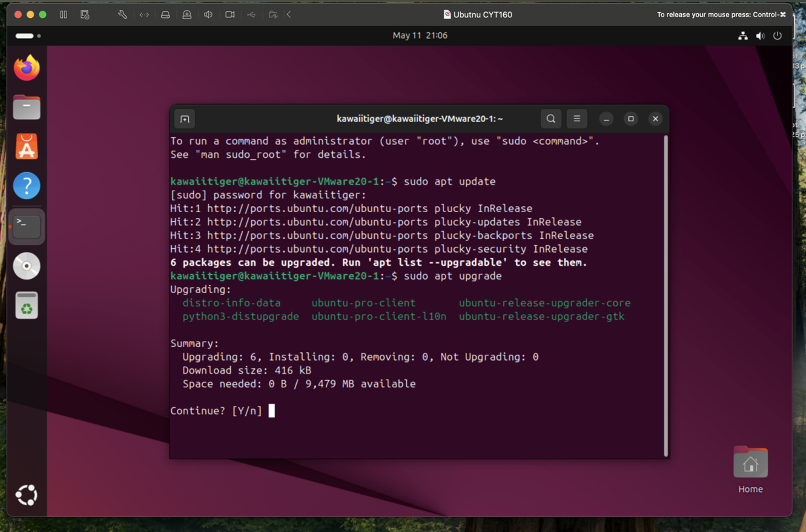Click the Show Apps Ubuntu logo button
Viewport: 806px width, 532px height.
(x=26, y=495)
